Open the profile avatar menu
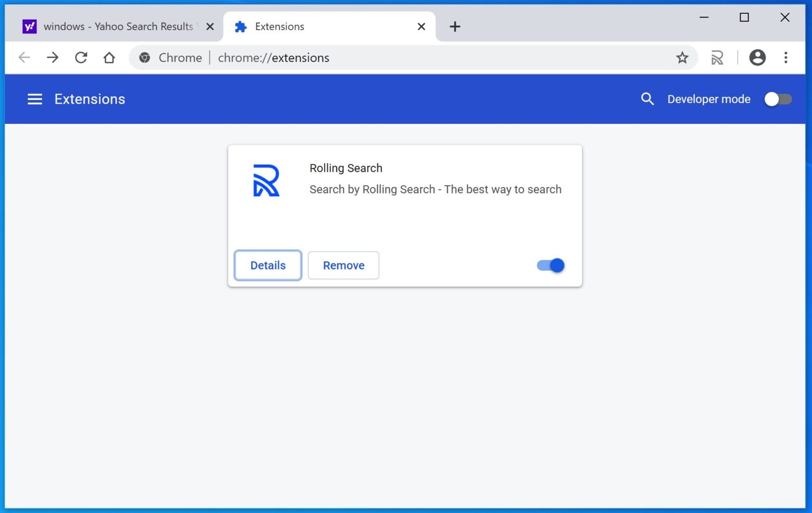 tap(757, 58)
